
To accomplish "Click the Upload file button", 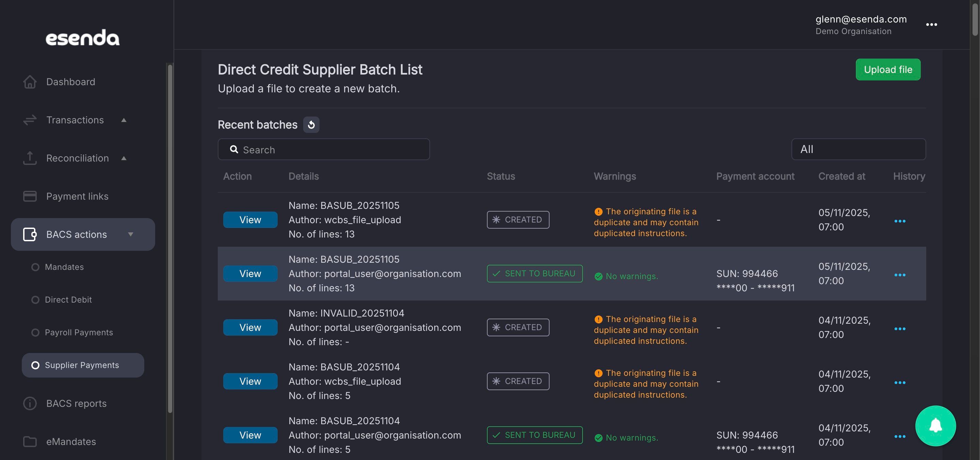I will [888, 69].
